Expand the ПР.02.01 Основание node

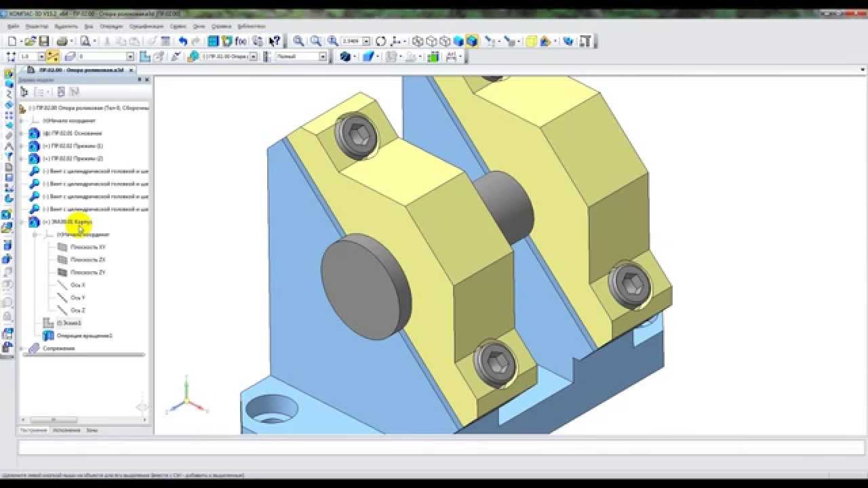point(22,134)
